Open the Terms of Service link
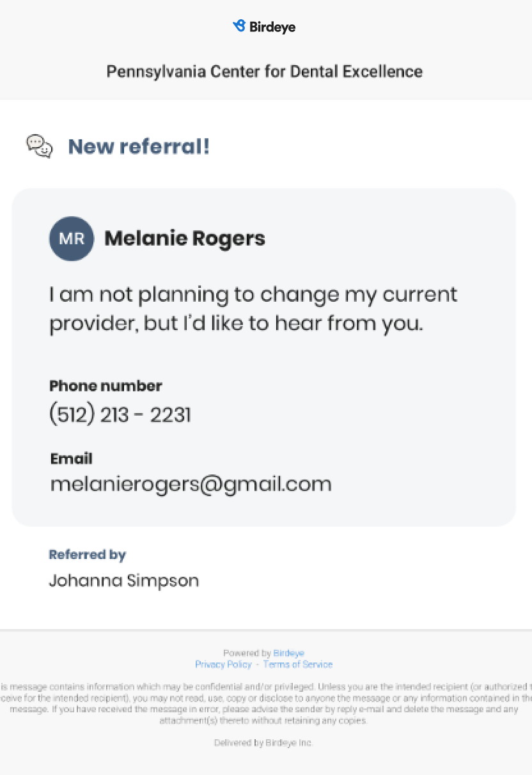 tap(298, 664)
